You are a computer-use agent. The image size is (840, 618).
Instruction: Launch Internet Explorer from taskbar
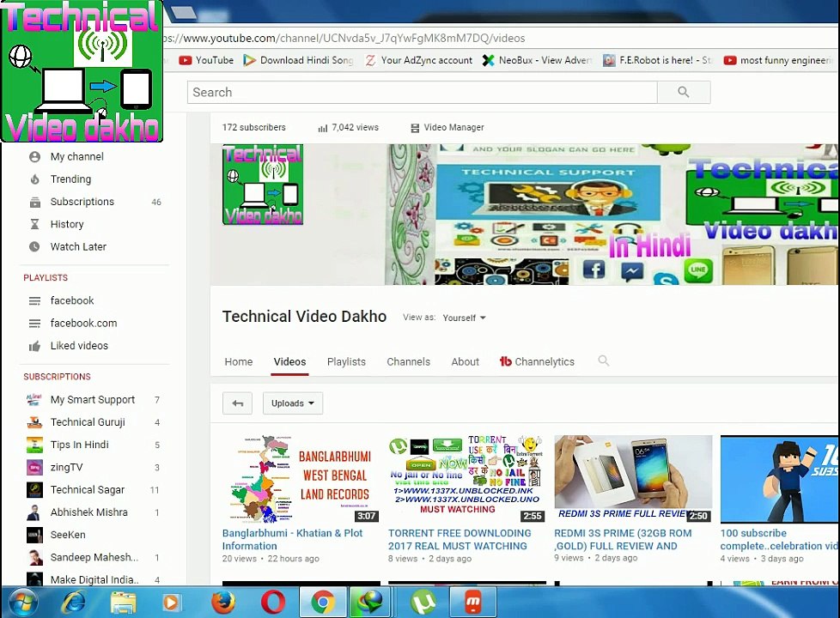coord(73,603)
